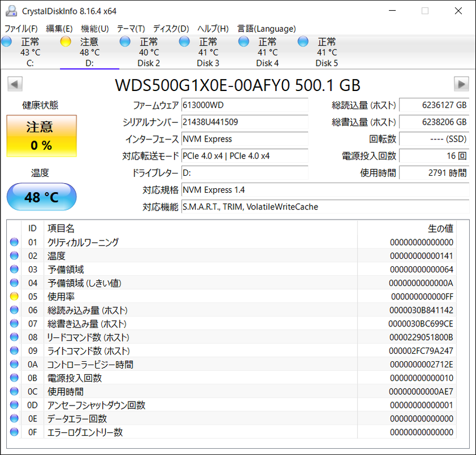
Task: Click the blue status orb above Disk 4
Action: [243, 42]
